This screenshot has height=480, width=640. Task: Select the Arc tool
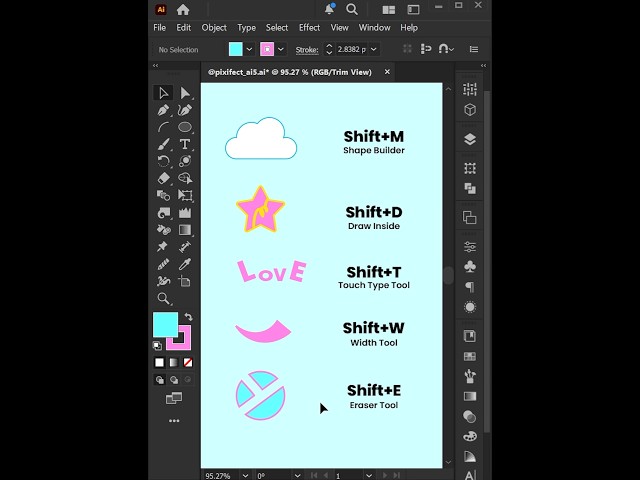(163, 127)
